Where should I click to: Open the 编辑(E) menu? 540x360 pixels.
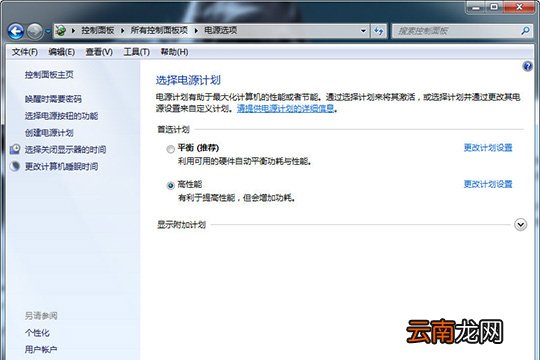point(61,52)
